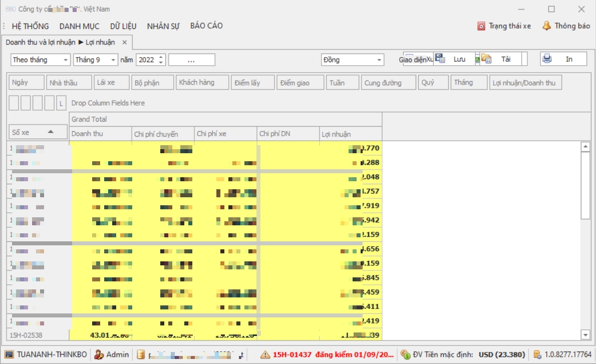Click the In print button label
The height and width of the screenshot is (364, 596).
(568, 59)
